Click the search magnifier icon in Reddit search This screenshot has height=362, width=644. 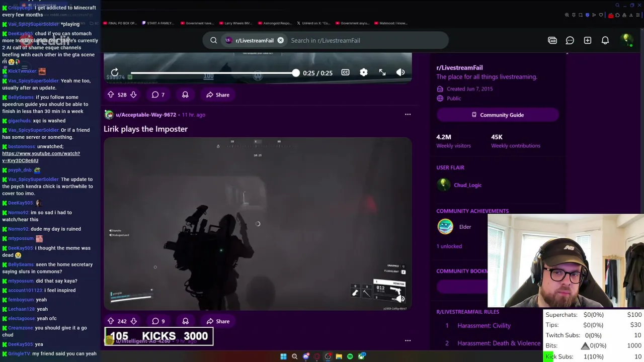coord(214,40)
